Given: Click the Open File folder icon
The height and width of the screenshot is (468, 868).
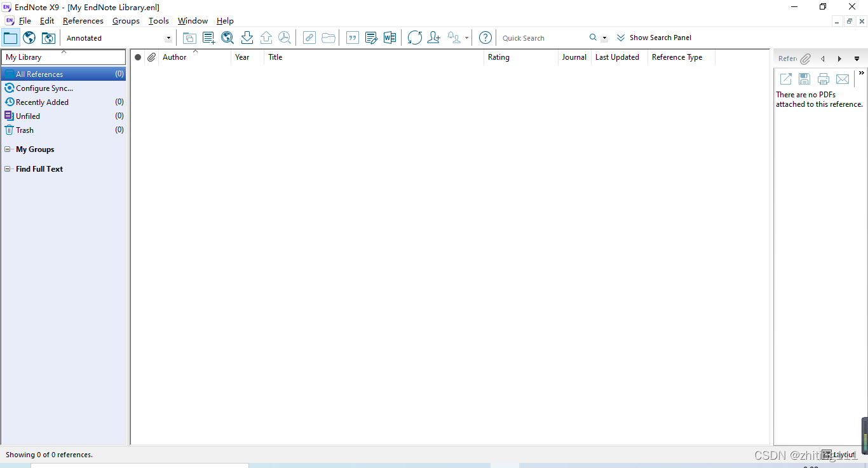Looking at the screenshot, I should pyautogui.click(x=329, y=38).
